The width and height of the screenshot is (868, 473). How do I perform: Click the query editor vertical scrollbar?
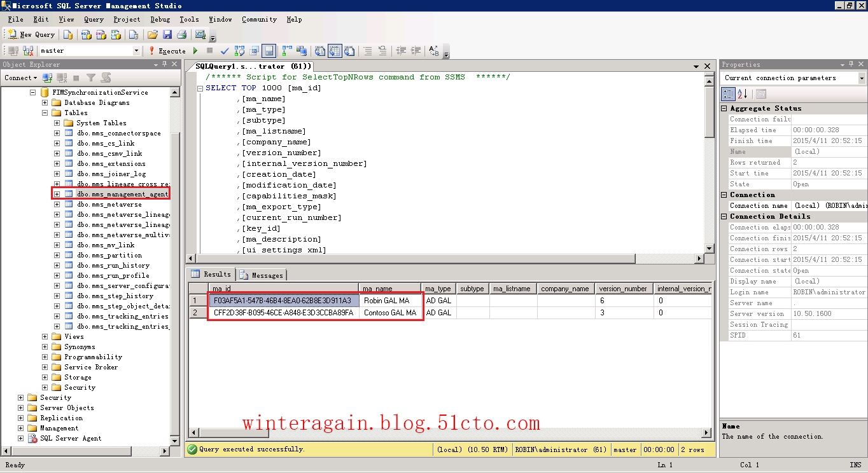[710, 161]
